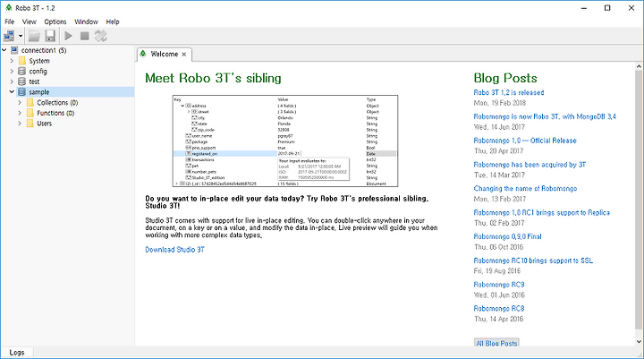Open 'Changing the name of Robomongo' post
Screen dimensions: 644x359
pyautogui.click(x=525, y=189)
